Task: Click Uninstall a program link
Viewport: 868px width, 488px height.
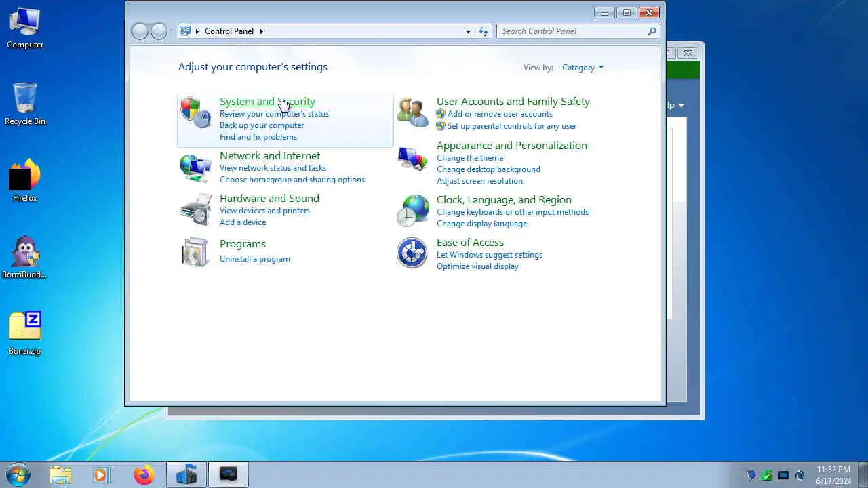Action: pyautogui.click(x=255, y=259)
